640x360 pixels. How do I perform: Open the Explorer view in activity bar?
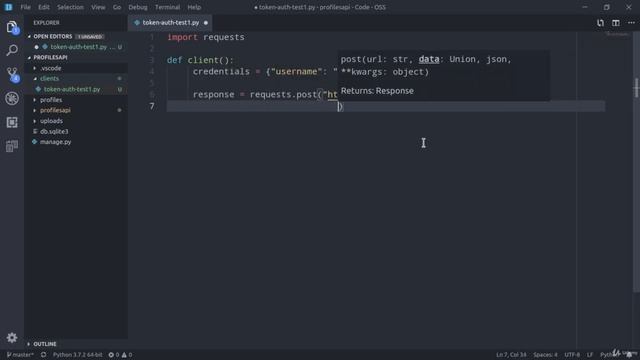click(x=12, y=27)
